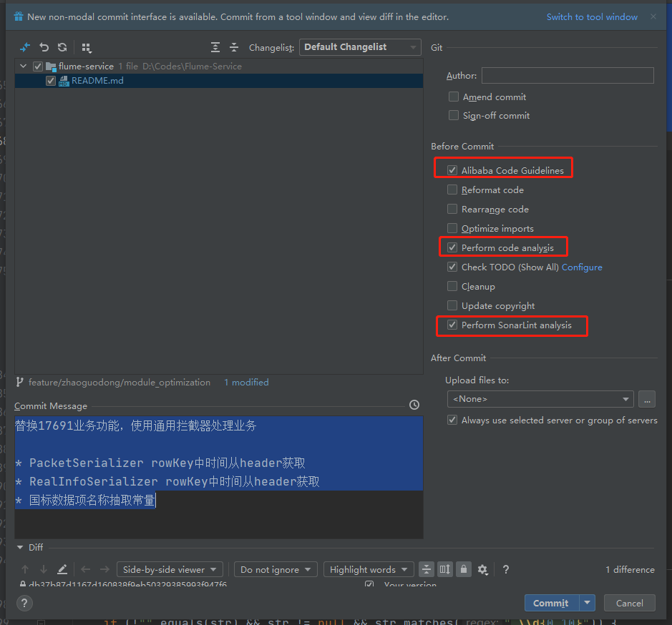
Task: Open the Default Changelist dropdown
Action: [x=360, y=47]
